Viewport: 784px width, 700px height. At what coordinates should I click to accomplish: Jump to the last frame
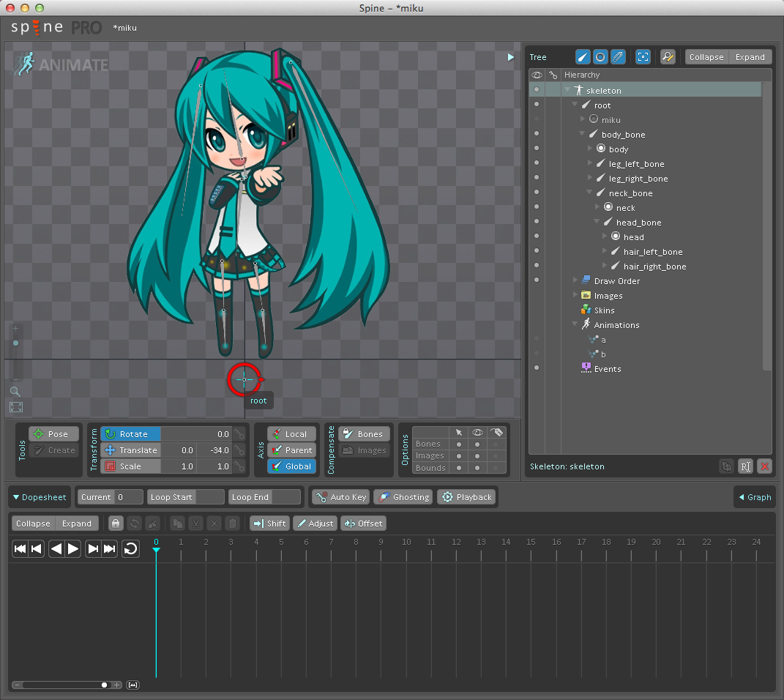click(110, 548)
